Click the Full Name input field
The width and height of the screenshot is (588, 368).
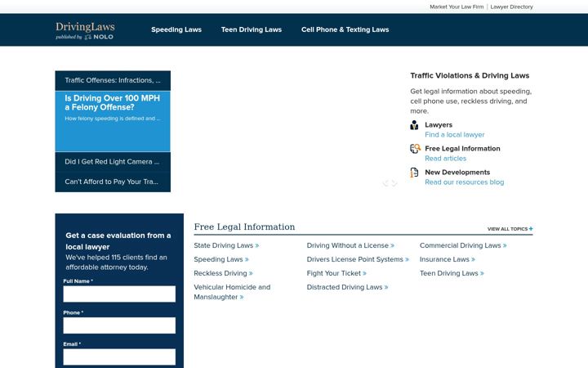pos(119,294)
